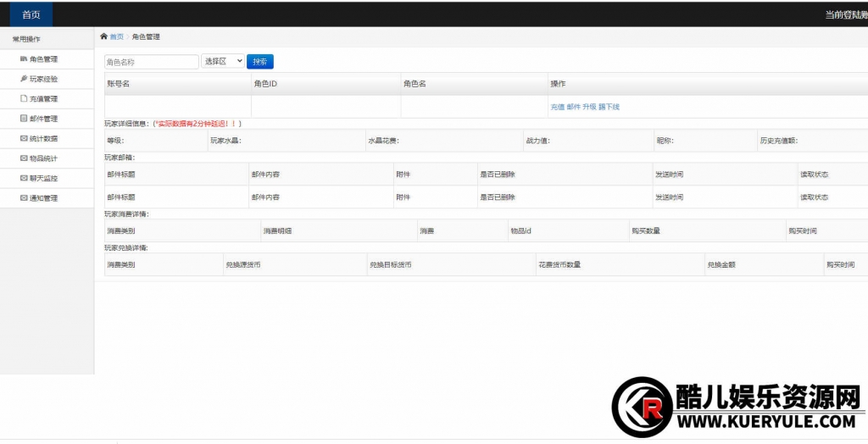Open the 选择区 dropdown
Image resolution: width=868 pixels, height=444 pixels.
point(223,62)
